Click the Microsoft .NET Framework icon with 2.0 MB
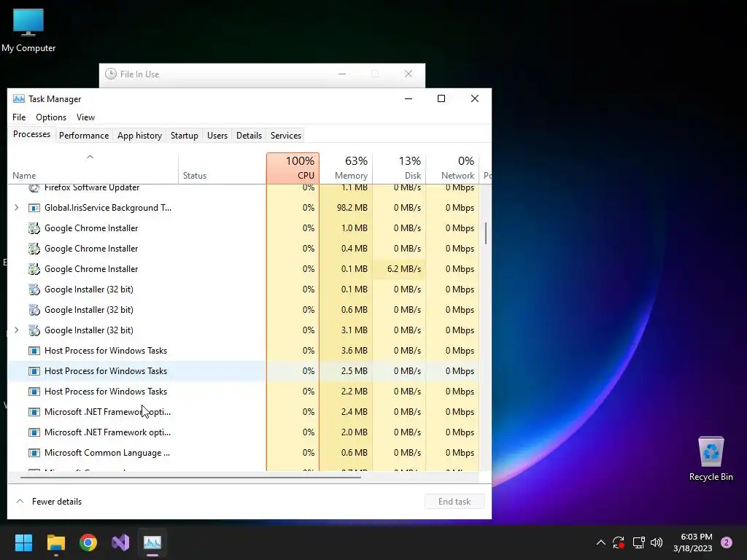The width and height of the screenshot is (747, 560). point(34,432)
